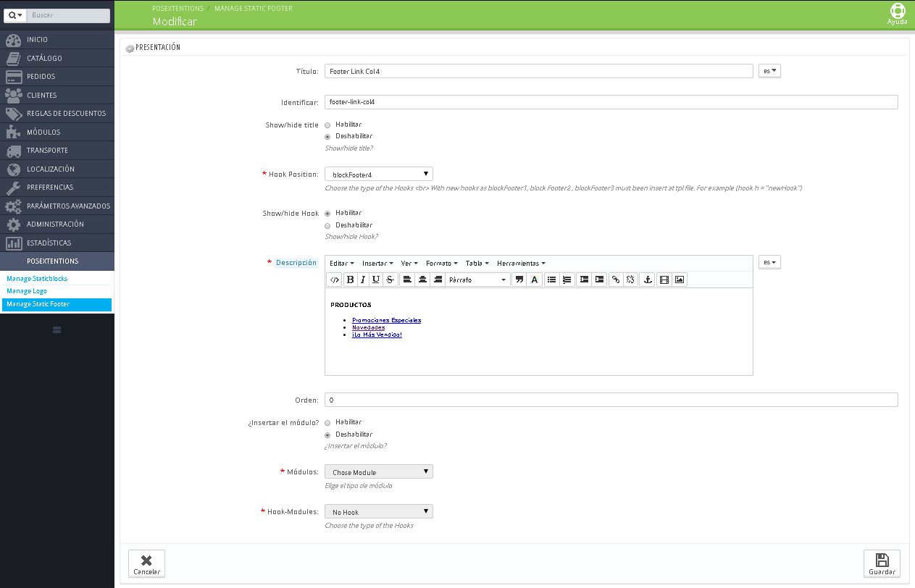Select Habilitar for ¿Insertar el módulo?
This screenshot has width=915, height=588.
coord(327,422)
